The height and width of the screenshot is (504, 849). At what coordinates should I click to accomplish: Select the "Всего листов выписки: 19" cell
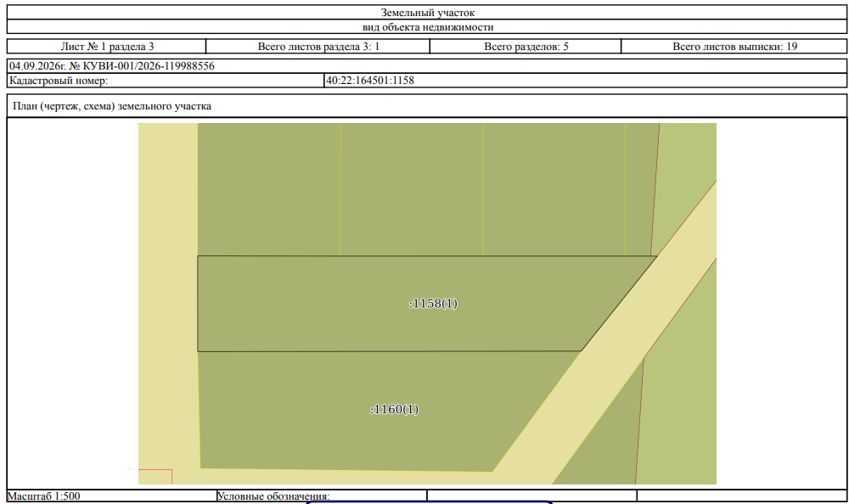[x=734, y=47]
